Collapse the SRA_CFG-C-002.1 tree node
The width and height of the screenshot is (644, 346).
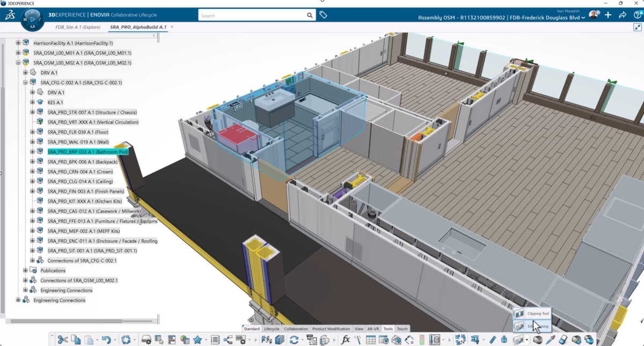coord(25,82)
